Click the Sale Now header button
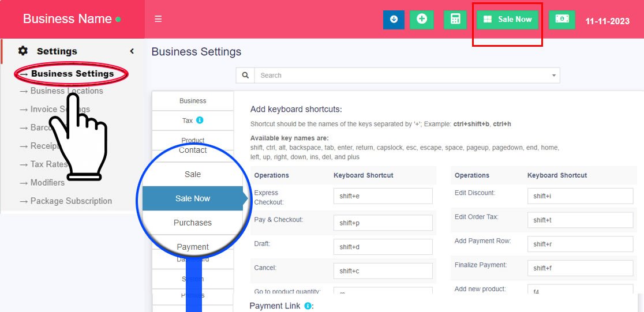Viewport: 644px width, 312px height. (508, 19)
